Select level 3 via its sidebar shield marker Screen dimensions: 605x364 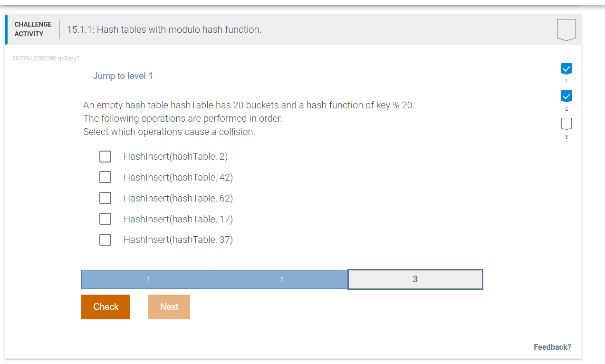pyautogui.click(x=566, y=124)
